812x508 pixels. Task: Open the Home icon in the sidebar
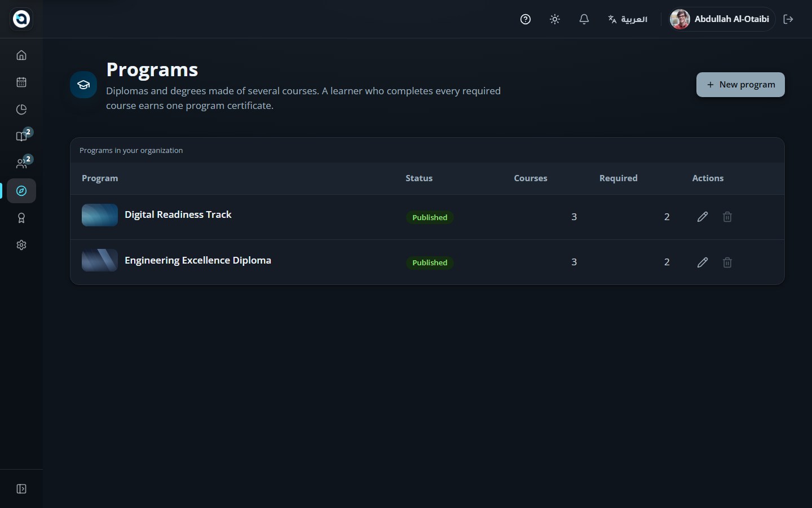[21, 55]
